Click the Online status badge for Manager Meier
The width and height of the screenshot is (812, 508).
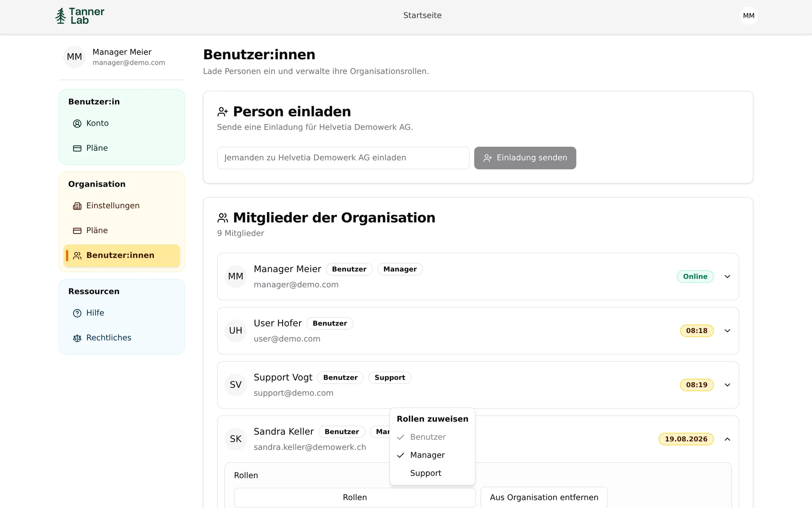695,276
